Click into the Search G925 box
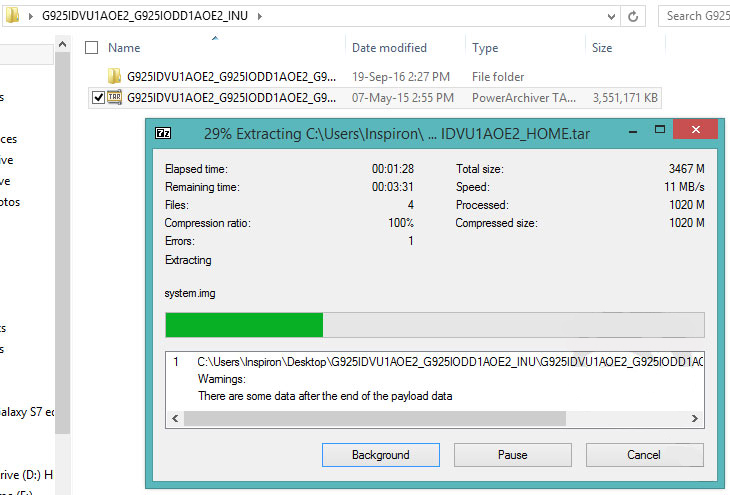 (x=695, y=16)
